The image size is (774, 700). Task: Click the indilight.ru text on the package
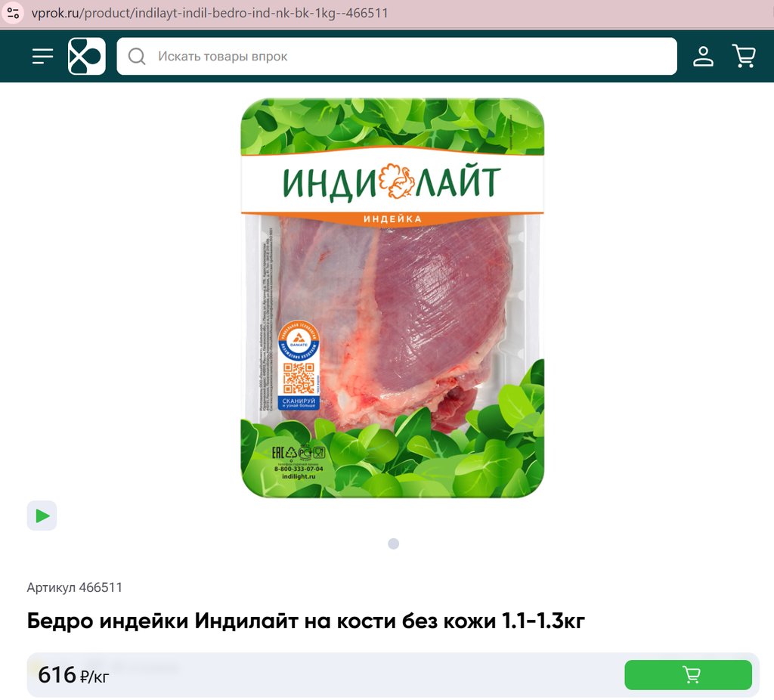coord(299,476)
